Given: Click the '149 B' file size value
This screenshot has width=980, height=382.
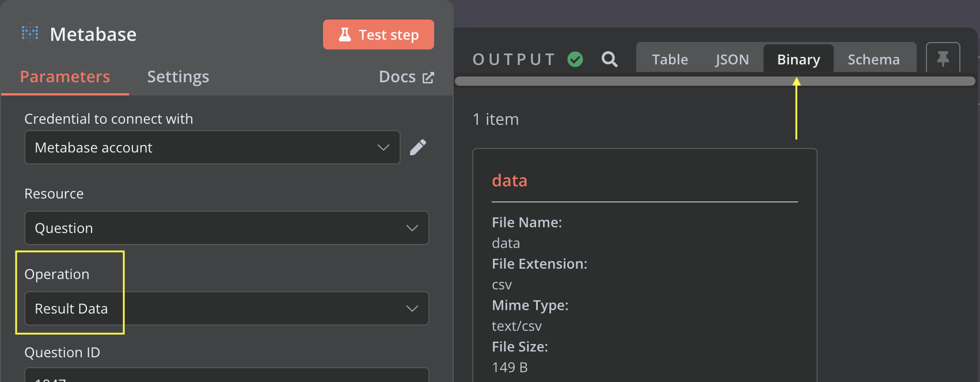Looking at the screenshot, I should click(510, 368).
